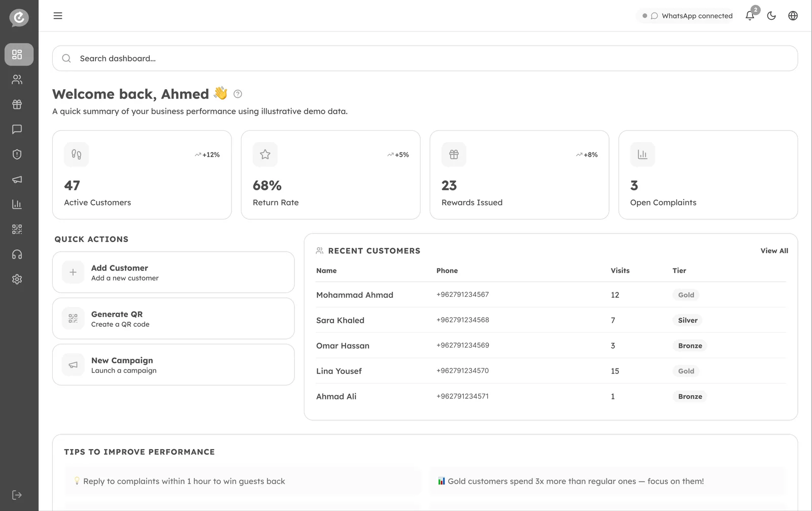Open the shield alert icon in sidebar

point(17,154)
